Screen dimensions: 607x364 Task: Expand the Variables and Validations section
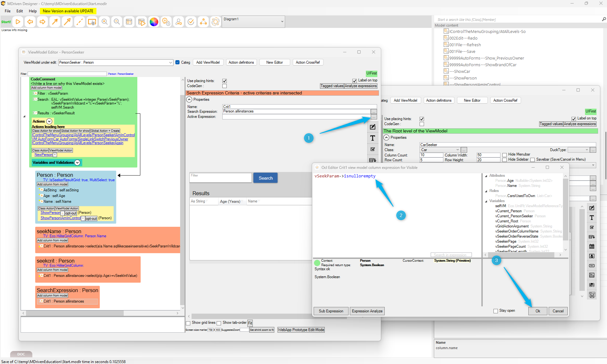click(77, 163)
